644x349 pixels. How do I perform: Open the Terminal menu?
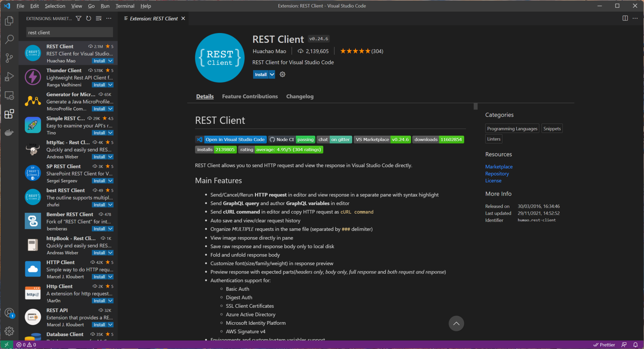(125, 6)
